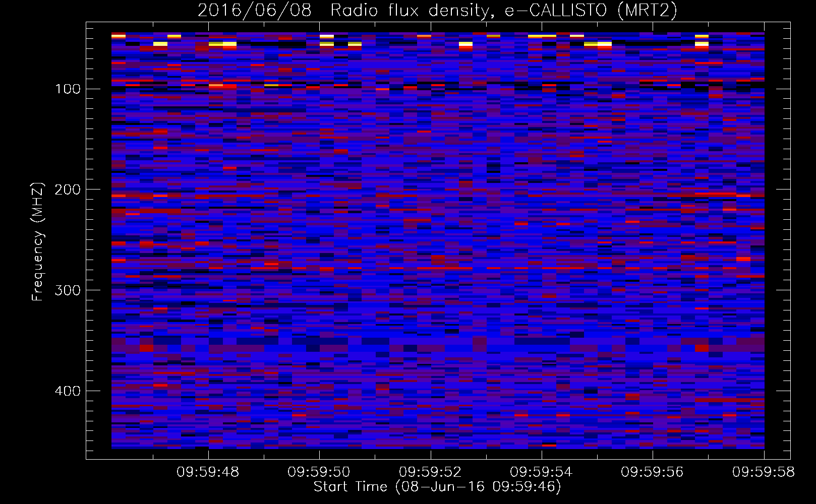
Task: Click the 'Frequency (MHZ)' axis label
Action: (38, 241)
